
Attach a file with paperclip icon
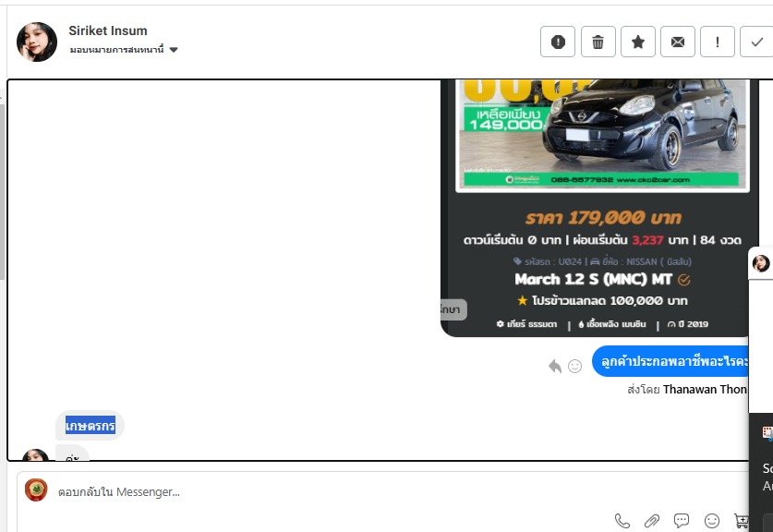click(652, 521)
